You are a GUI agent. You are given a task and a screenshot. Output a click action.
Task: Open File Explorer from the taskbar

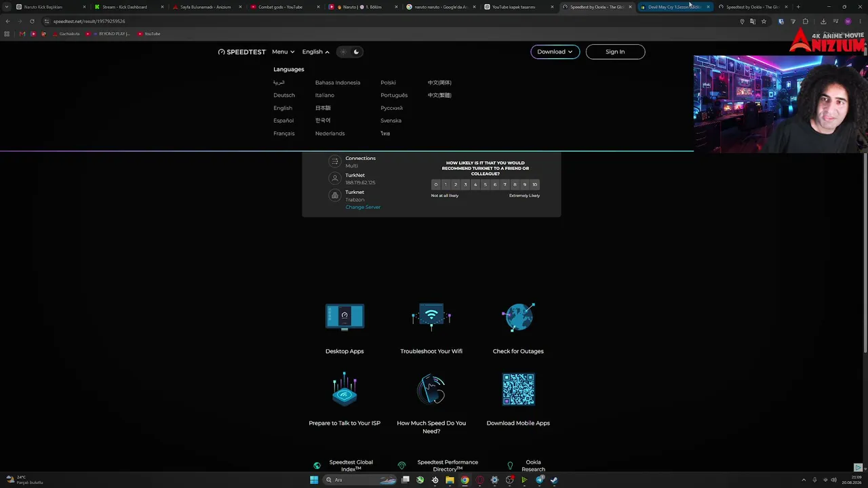[x=450, y=480]
